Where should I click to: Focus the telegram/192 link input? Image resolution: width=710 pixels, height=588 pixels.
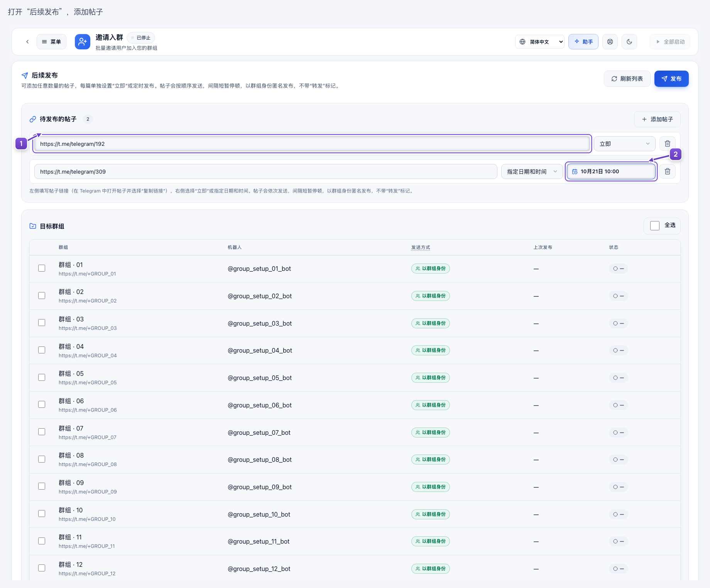pyautogui.click(x=312, y=144)
